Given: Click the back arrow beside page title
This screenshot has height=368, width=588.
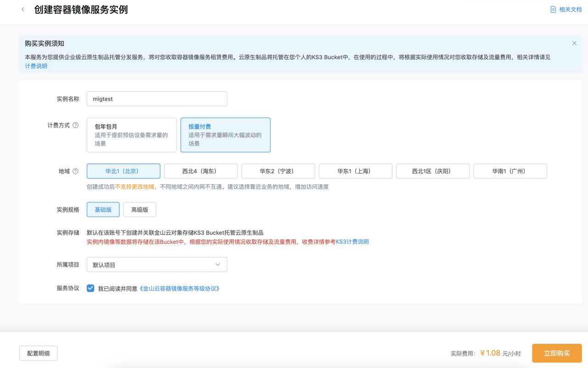Looking at the screenshot, I should [23, 10].
